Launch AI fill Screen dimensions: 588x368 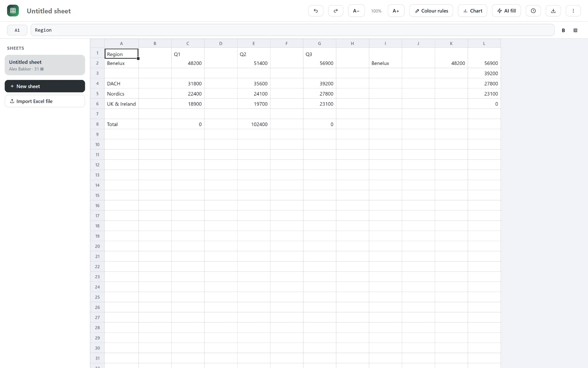[x=506, y=11]
